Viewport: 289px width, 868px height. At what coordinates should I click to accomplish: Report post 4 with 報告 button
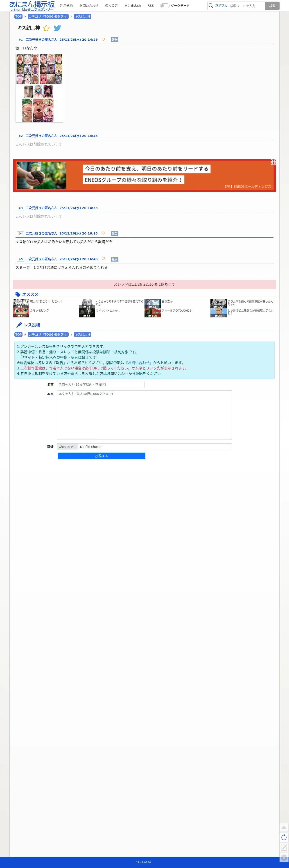click(115, 234)
